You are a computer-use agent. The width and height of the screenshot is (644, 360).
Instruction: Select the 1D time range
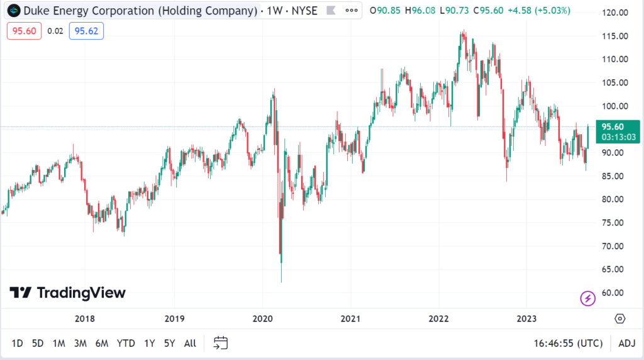click(x=17, y=343)
